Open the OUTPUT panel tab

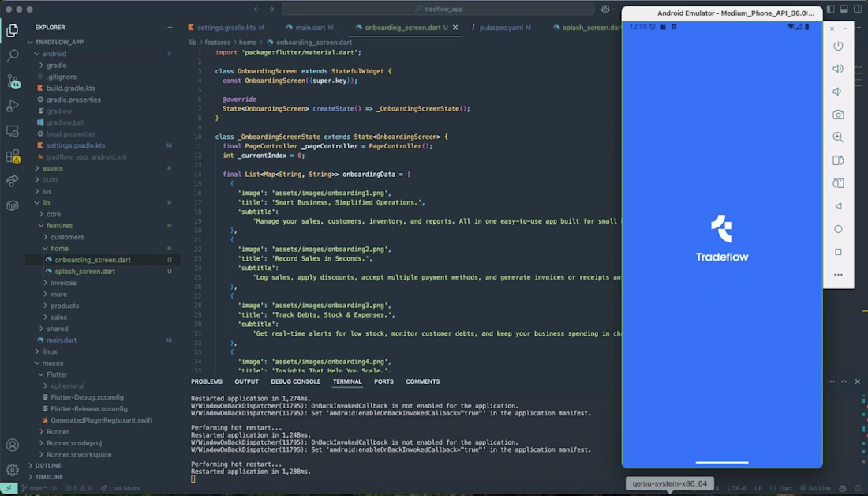pos(246,381)
